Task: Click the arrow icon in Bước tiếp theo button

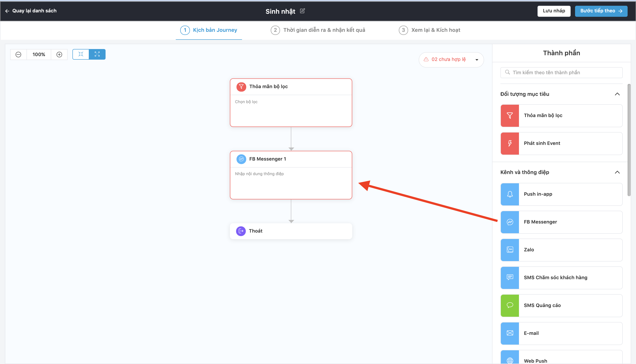Action: (x=620, y=11)
